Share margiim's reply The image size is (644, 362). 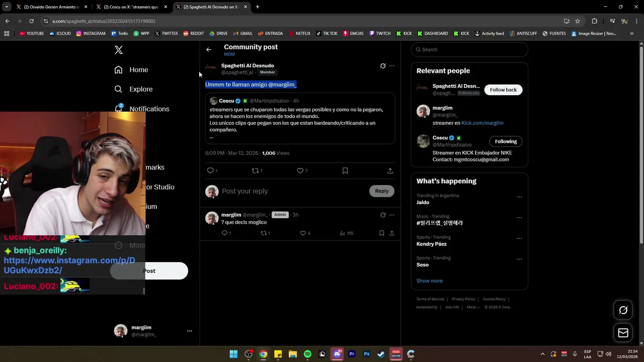click(x=392, y=233)
